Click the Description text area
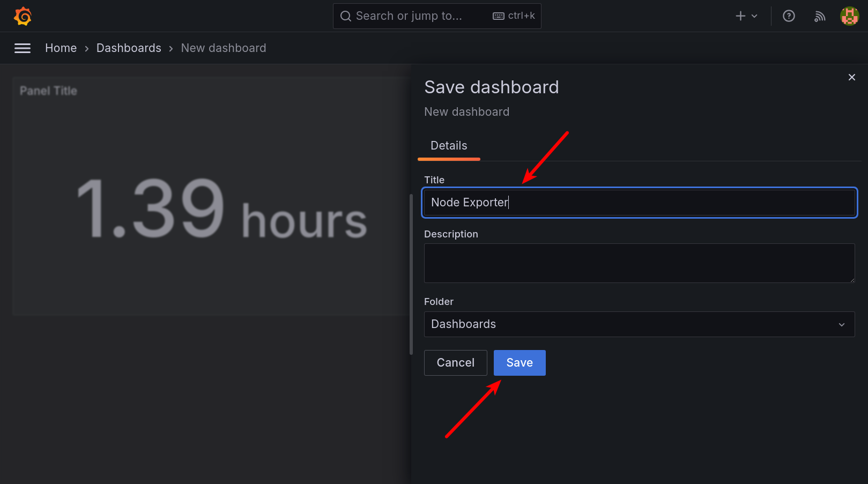The height and width of the screenshot is (484, 868). tap(640, 263)
